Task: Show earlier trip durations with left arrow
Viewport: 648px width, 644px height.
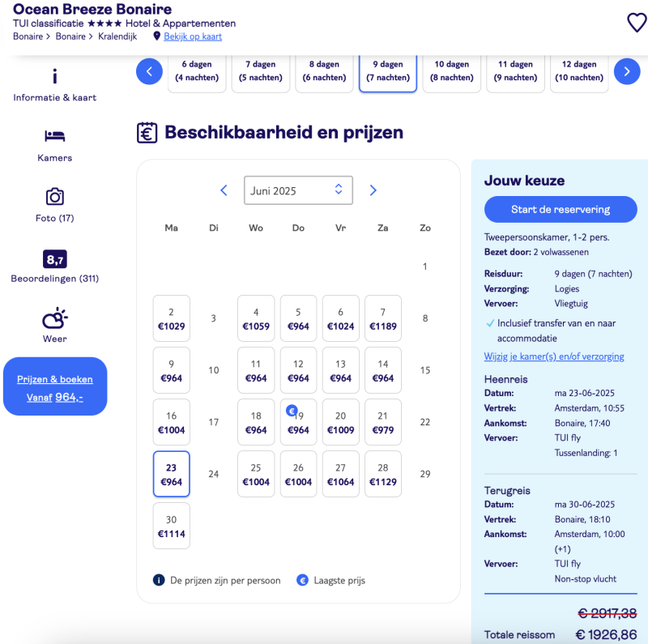Action: tap(149, 71)
